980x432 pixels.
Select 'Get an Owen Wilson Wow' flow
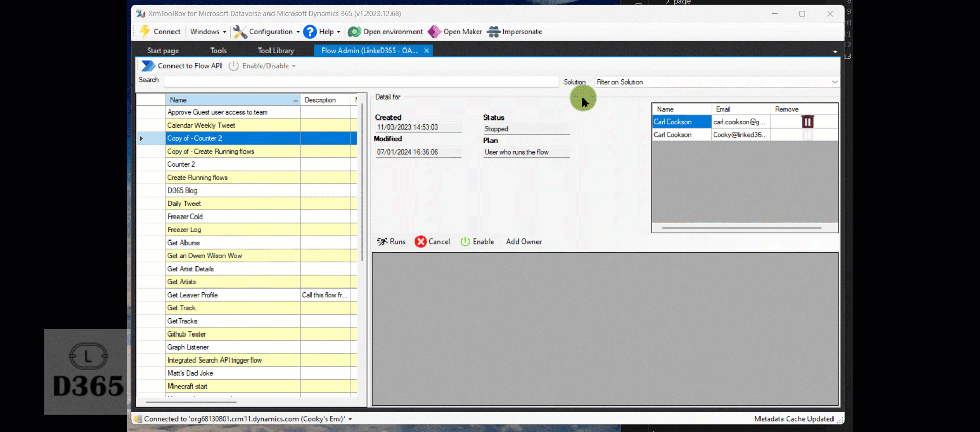(x=233, y=256)
